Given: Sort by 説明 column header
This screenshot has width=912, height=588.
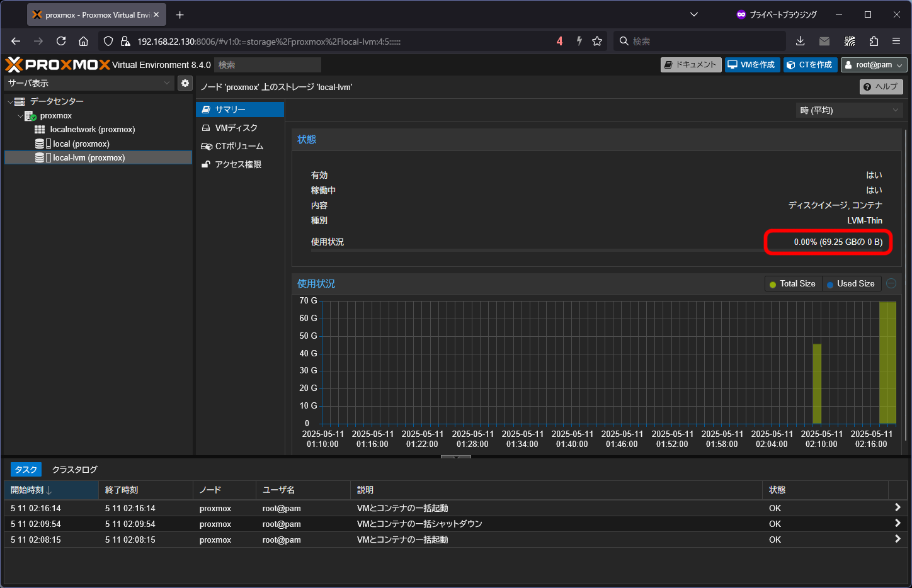Looking at the screenshot, I should tap(557, 490).
